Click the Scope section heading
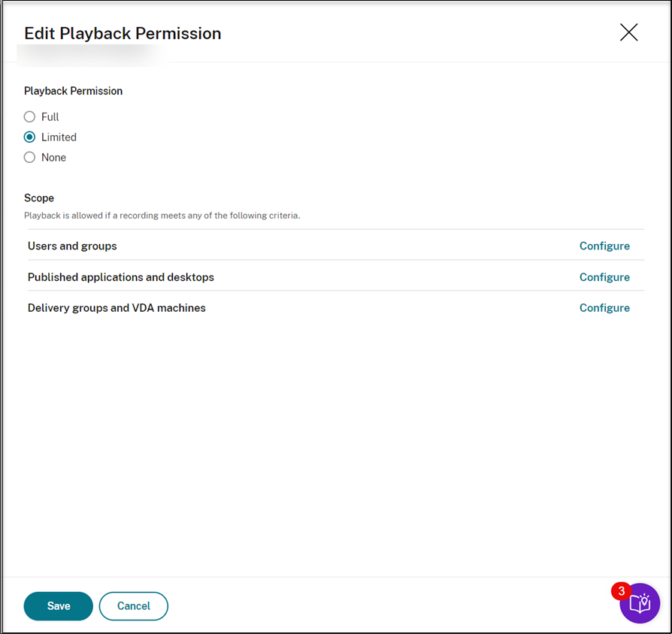 click(x=39, y=198)
